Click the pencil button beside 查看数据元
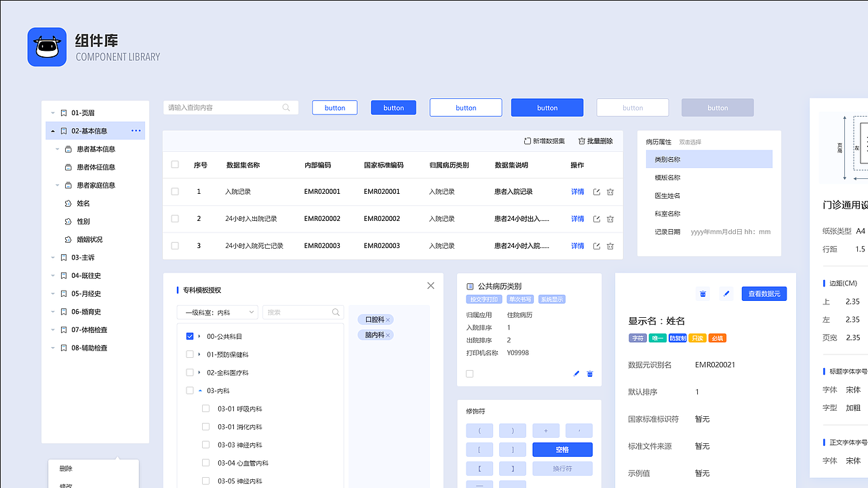The image size is (868, 488). pos(726,293)
